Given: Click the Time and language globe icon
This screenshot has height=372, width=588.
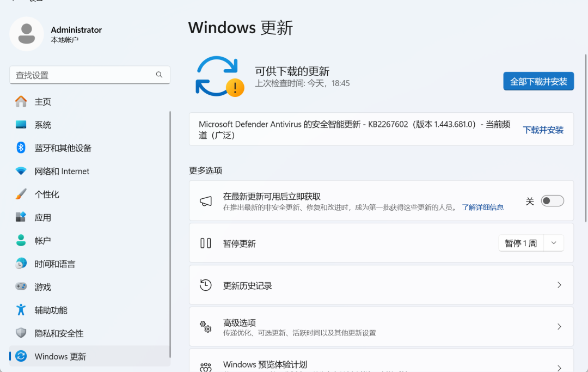Looking at the screenshot, I should pyautogui.click(x=21, y=264).
